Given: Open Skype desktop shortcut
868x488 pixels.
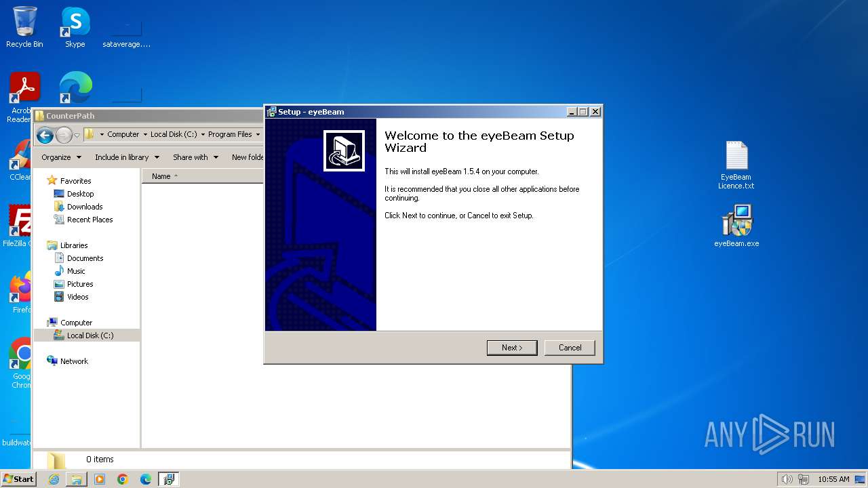Looking at the screenshot, I should coord(75,27).
